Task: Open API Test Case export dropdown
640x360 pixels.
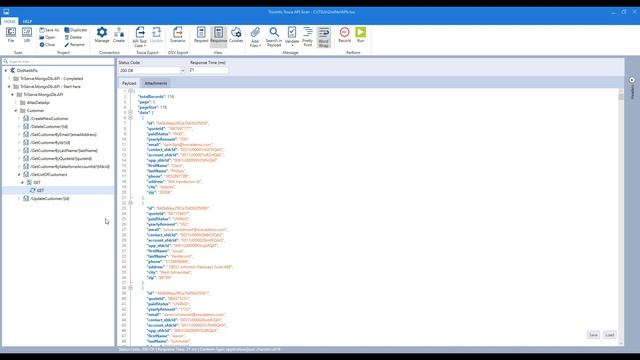Action: (x=140, y=37)
